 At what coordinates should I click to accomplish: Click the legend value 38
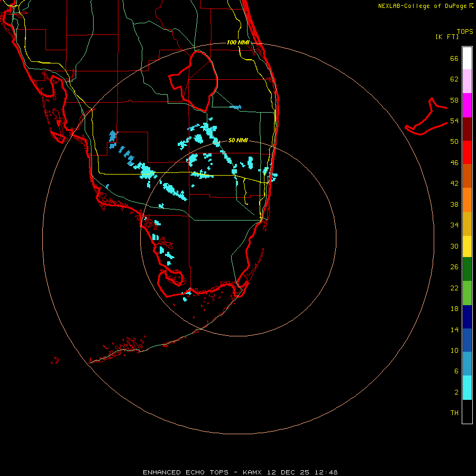click(454, 204)
